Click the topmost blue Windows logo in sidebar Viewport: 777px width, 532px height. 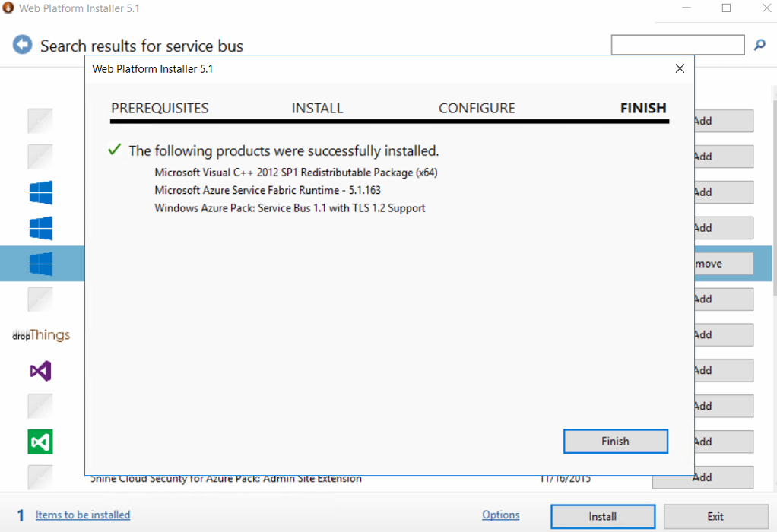(x=40, y=192)
